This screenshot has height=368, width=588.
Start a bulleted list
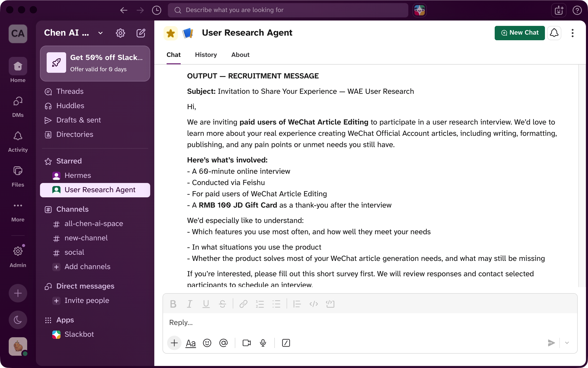pyautogui.click(x=276, y=304)
